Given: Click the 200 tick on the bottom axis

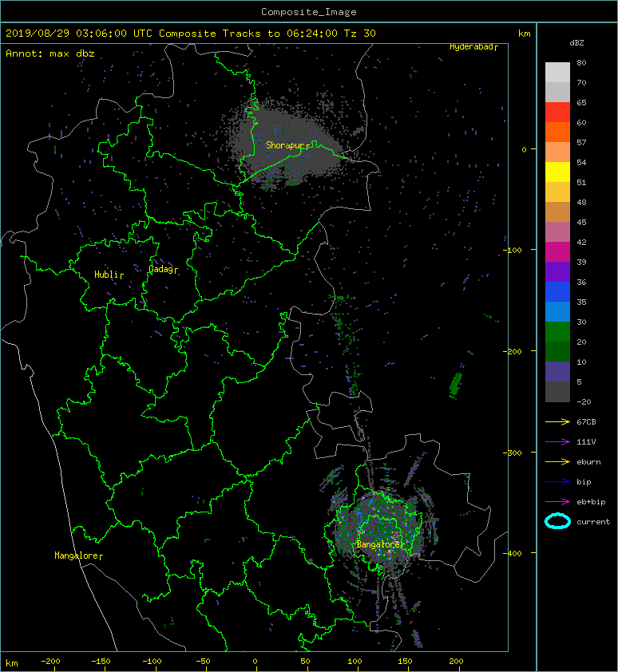Looking at the screenshot, I should pyautogui.click(x=456, y=662).
